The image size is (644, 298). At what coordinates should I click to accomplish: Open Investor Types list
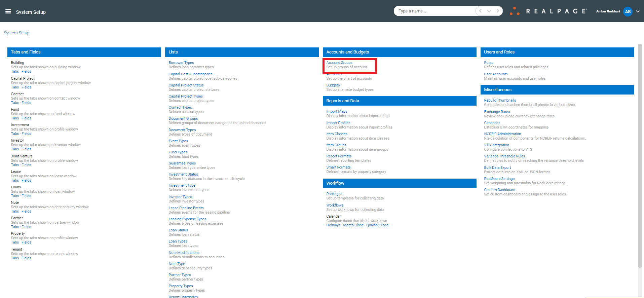click(180, 197)
